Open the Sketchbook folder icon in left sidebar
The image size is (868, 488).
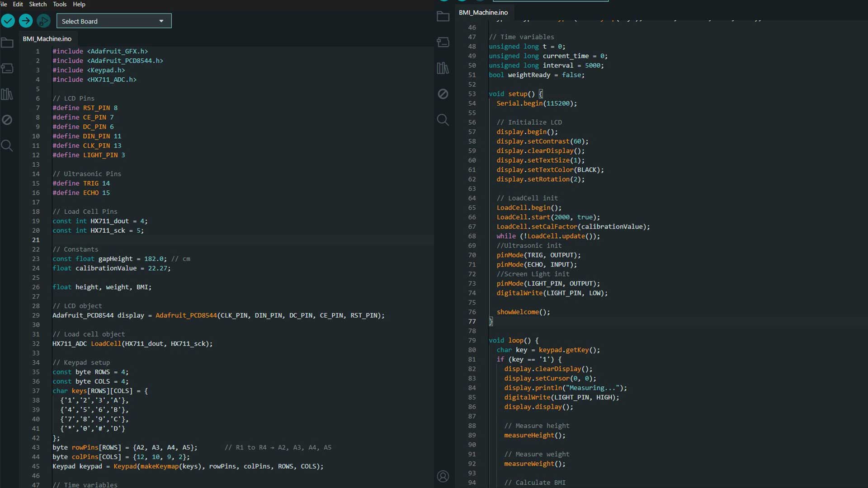point(7,43)
